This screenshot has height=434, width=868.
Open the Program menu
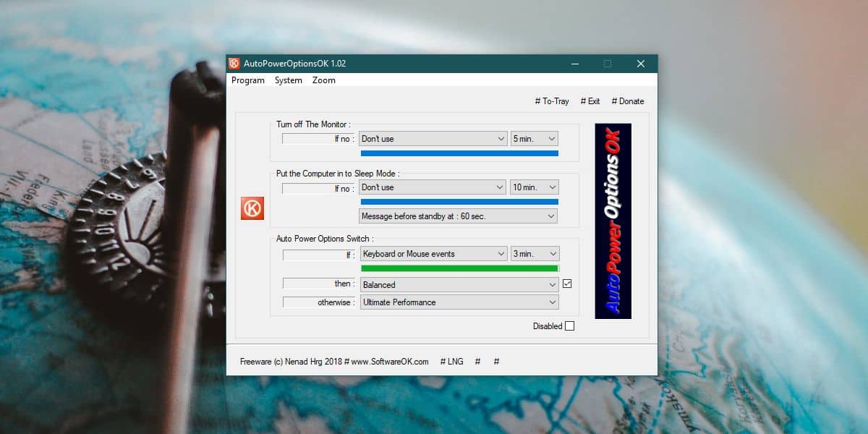point(248,80)
